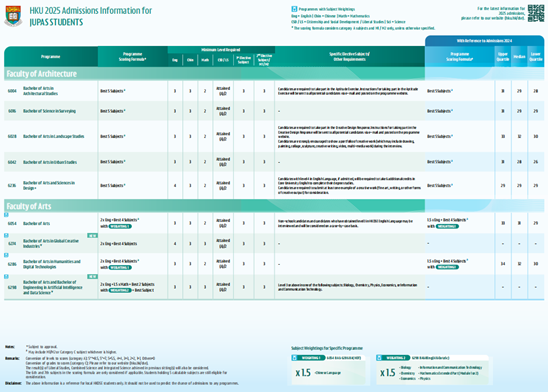The width and height of the screenshot is (548, 392).
Task: Click the weighting icon beside Bachelor of Arts 6054
Action: (6, 215)
